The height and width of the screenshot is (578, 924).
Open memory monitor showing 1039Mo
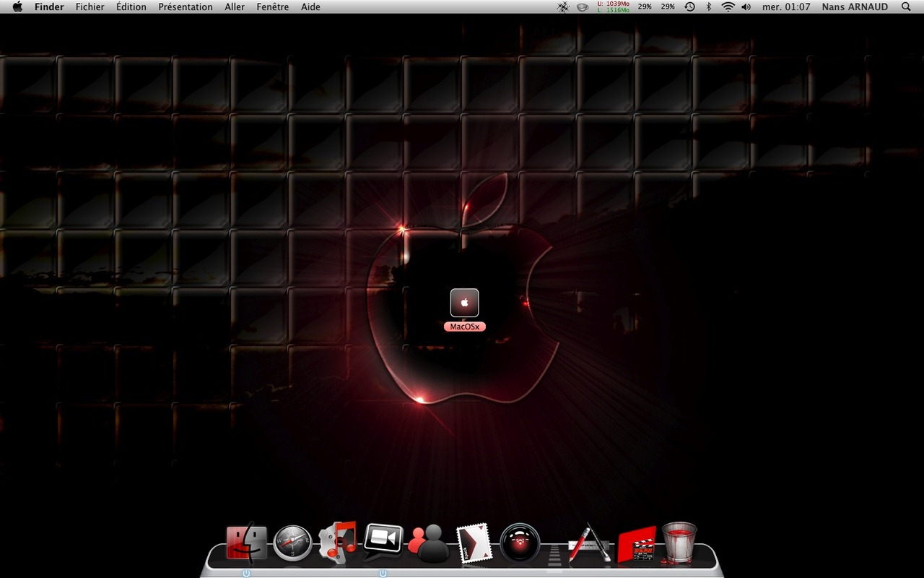613,7
